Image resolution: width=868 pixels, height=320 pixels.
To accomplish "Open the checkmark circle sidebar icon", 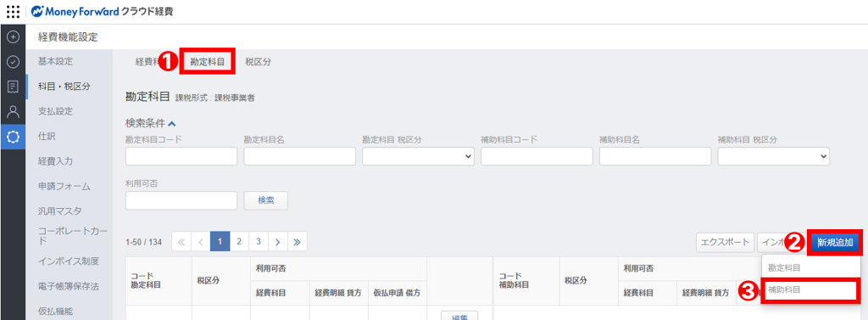I will click(x=13, y=62).
